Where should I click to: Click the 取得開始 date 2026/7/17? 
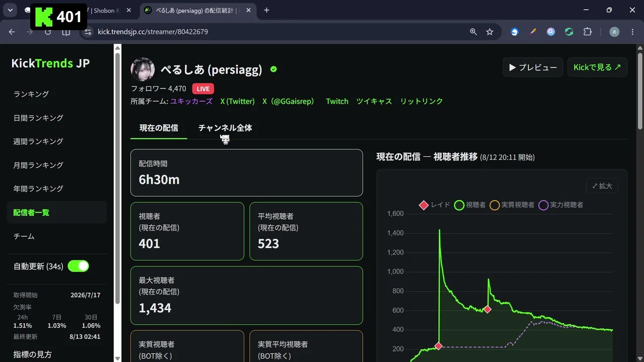pos(86,295)
